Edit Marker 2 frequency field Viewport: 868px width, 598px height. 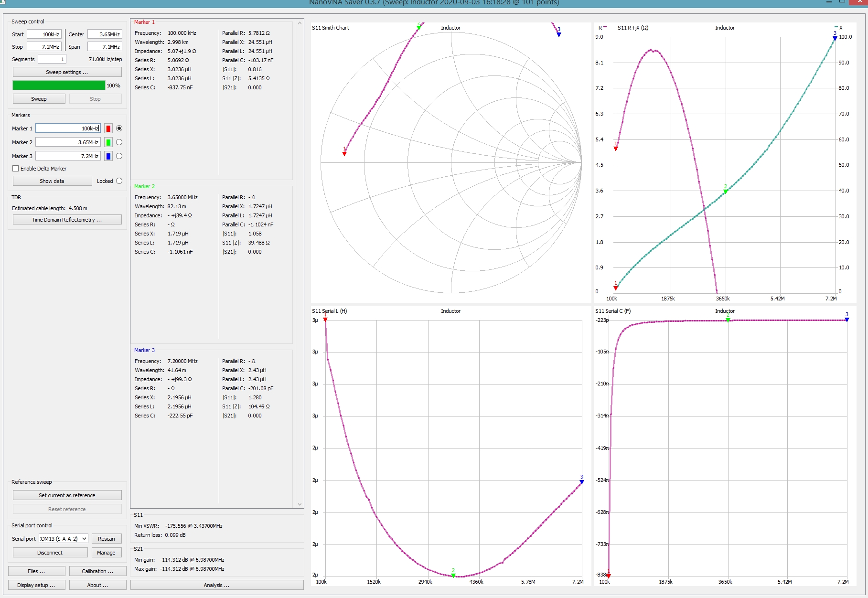pos(68,142)
